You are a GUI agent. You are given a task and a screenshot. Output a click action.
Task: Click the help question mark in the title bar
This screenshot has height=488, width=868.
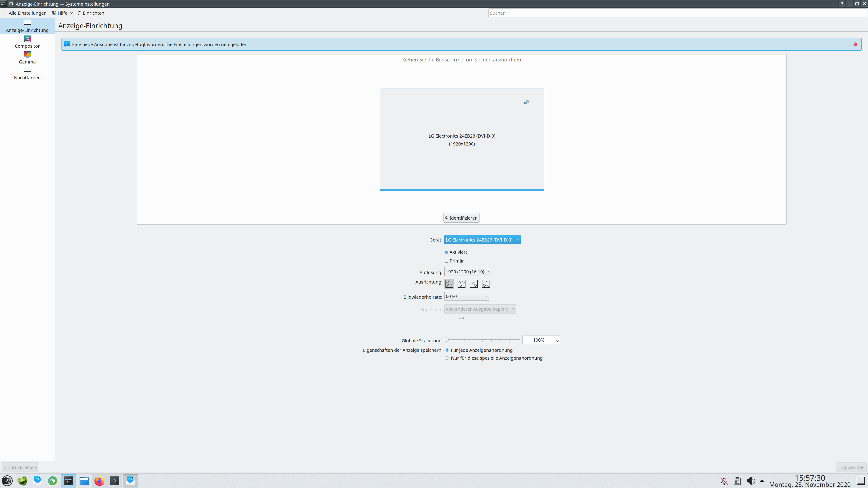pyautogui.click(x=842, y=4)
